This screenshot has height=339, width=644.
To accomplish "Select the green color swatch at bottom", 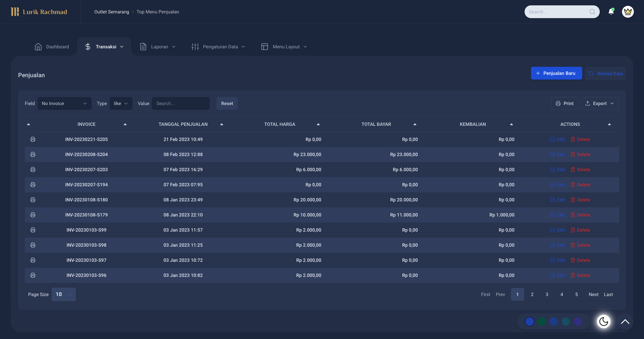I will coord(542,322).
